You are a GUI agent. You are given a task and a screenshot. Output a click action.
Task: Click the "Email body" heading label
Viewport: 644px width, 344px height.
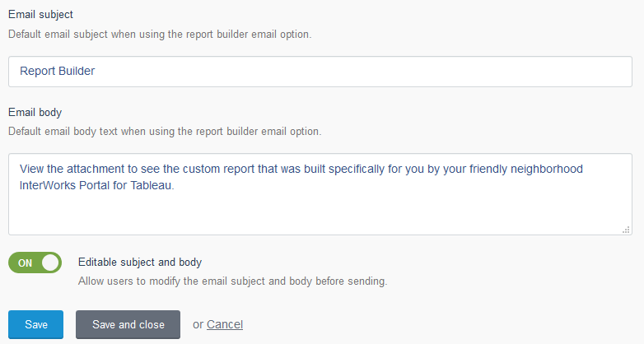click(x=35, y=113)
